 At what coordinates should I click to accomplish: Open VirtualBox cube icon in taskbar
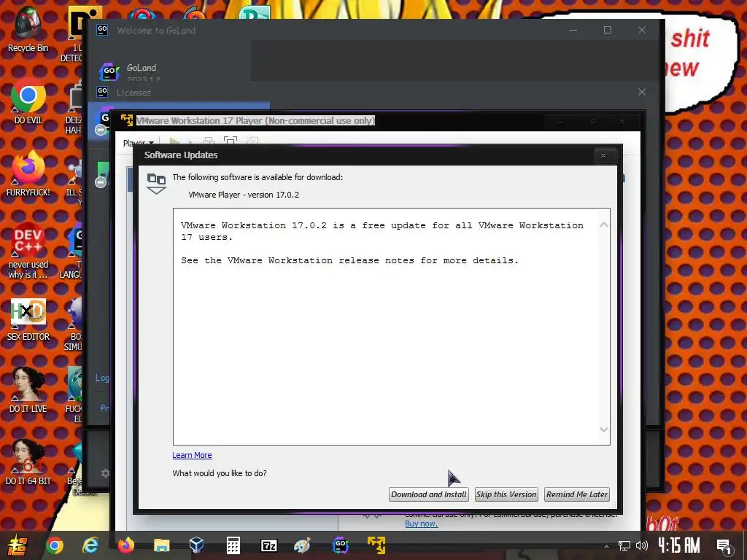(x=197, y=545)
